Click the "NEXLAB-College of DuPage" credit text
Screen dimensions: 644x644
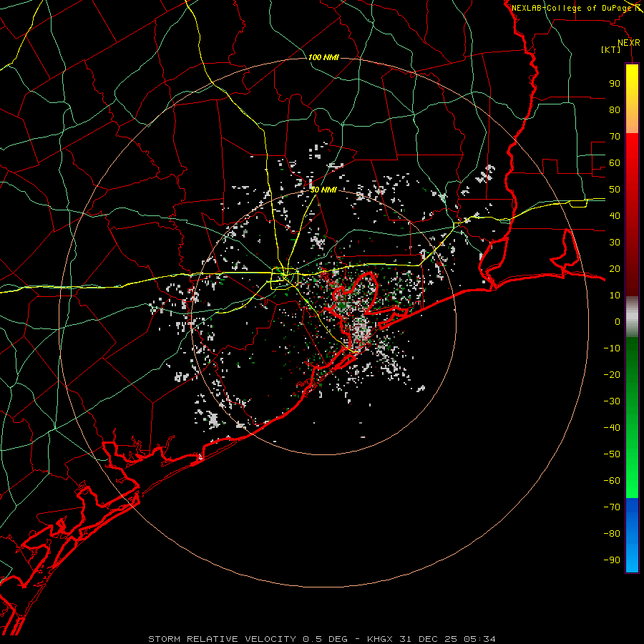(x=571, y=8)
